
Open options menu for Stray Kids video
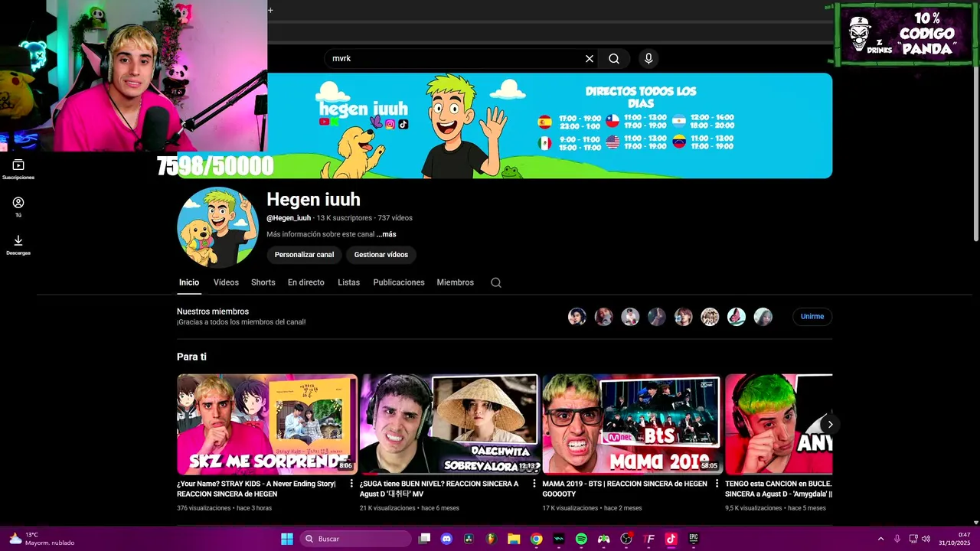[351, 484]
